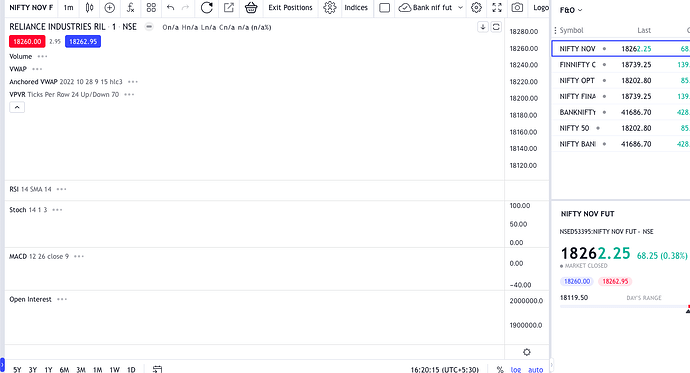
Task: Open more options for VWAP indicator
Action: [x=37, y=69]
